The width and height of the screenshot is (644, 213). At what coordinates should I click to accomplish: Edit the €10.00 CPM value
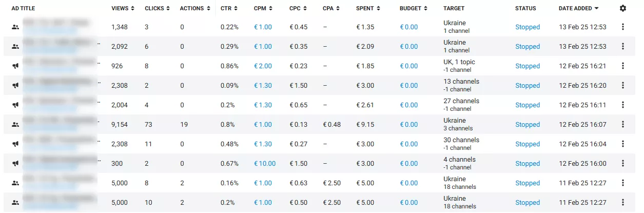point(265,163)
